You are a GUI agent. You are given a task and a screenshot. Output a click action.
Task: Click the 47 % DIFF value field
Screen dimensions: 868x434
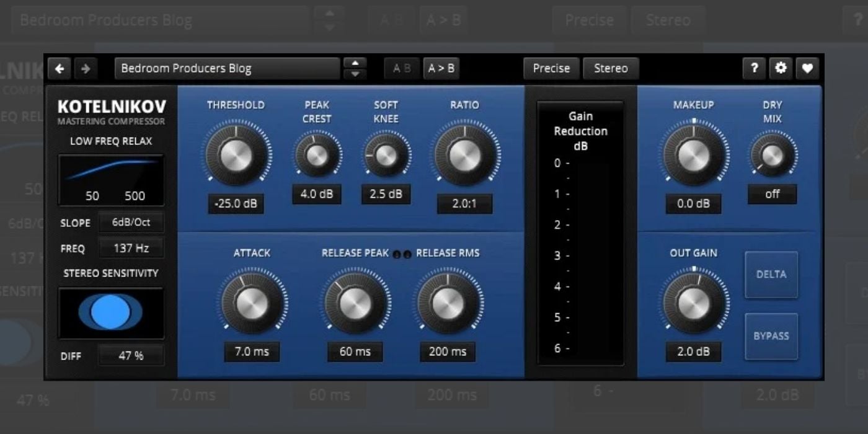point(131,356)
